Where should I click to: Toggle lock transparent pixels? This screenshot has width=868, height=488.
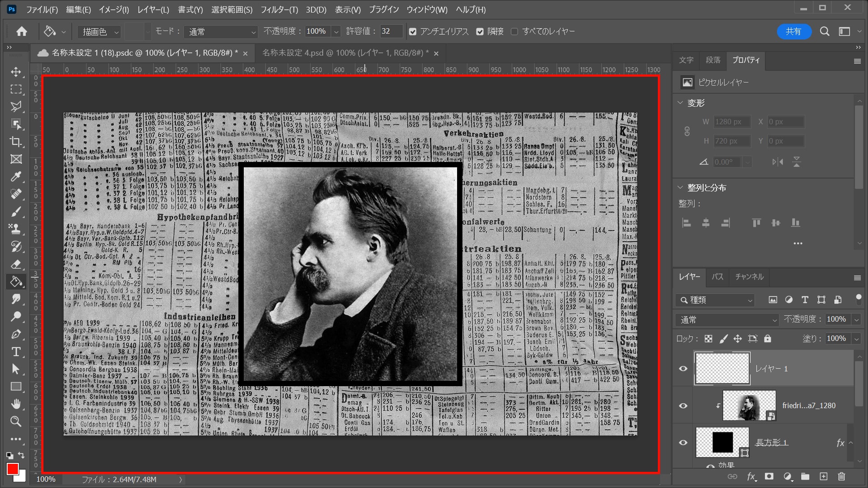click(x=708, y=339)
